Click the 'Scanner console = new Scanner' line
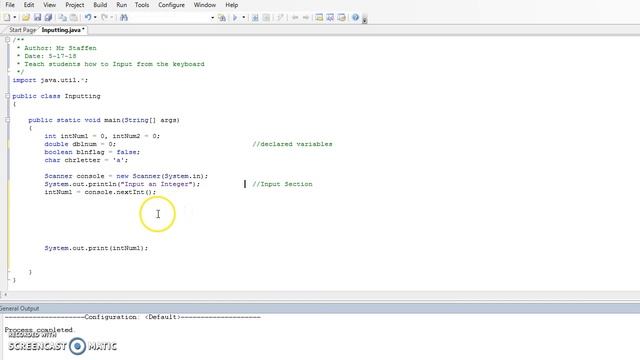This screenshot has width=640, height=360. pos(126,176)
